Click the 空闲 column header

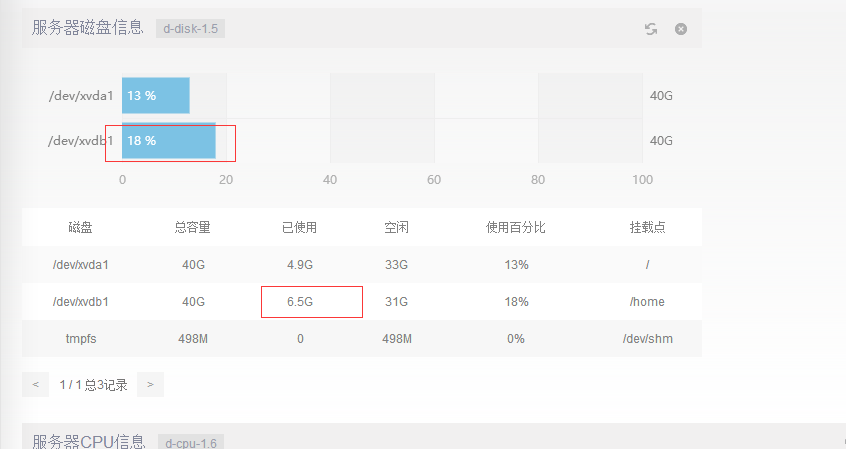click(396, 228)
